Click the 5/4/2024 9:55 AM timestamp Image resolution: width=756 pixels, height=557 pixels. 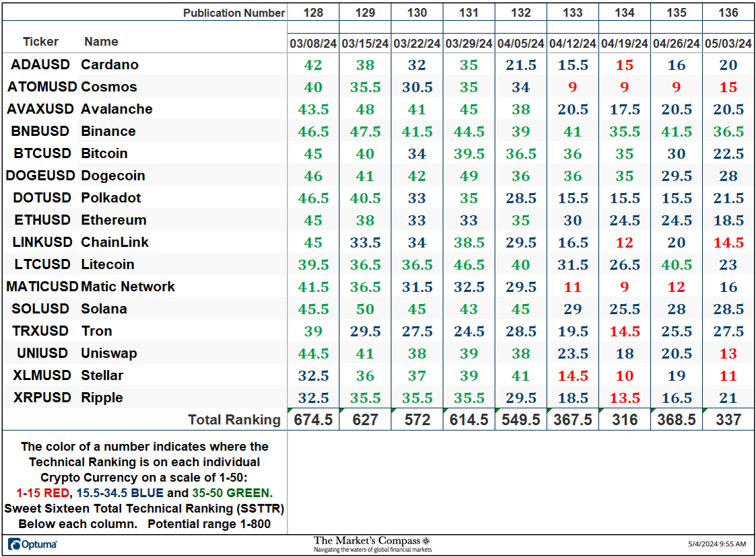tap(717, 544)
